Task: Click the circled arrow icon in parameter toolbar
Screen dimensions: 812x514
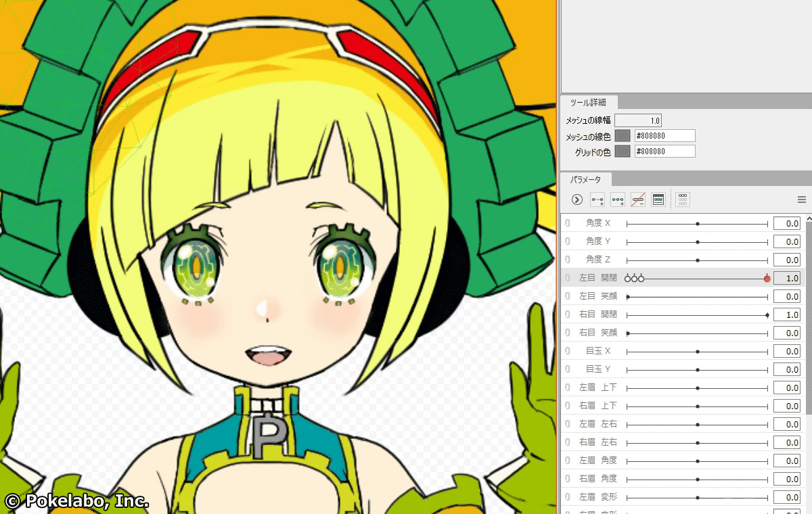Action: point(577,200)
